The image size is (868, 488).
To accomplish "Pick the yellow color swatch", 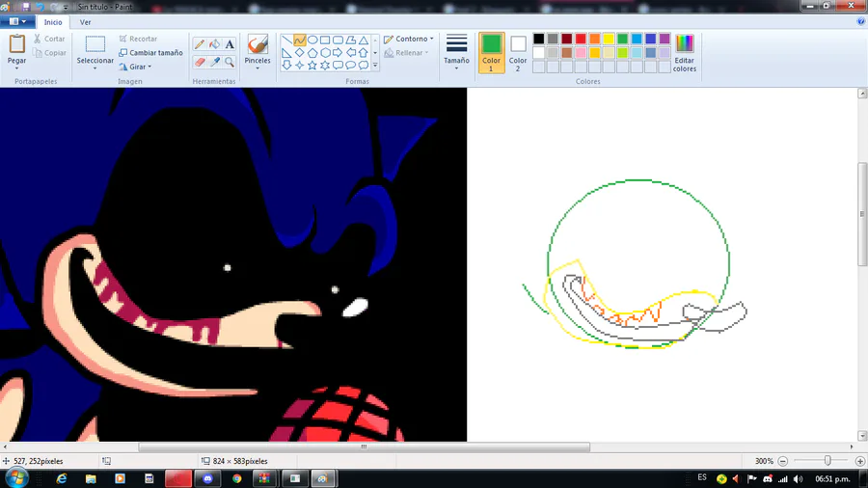I will pyautogui.click(x=609, y=39).
